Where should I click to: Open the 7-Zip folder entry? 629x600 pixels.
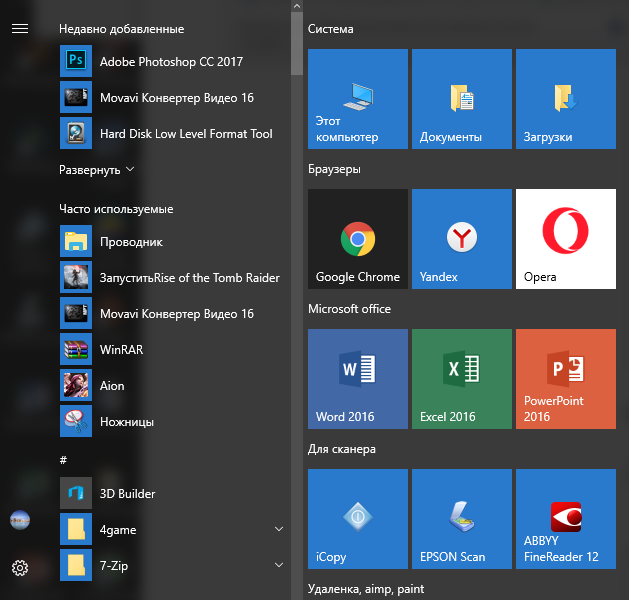point(174,565)
